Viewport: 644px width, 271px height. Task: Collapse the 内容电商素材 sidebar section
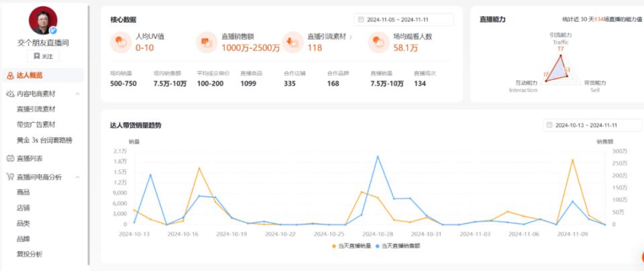[x=78, y=94]
